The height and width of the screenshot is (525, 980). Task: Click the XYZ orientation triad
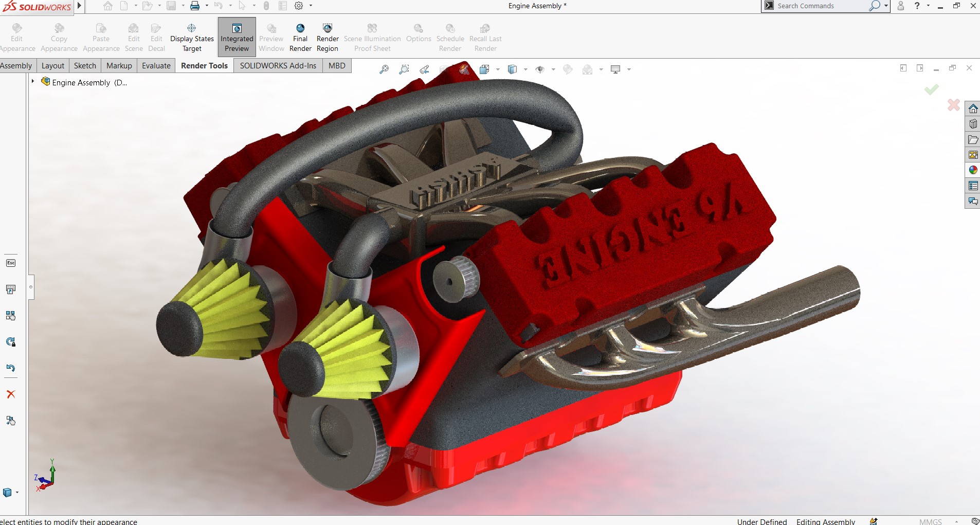click(x=45, y=475)
